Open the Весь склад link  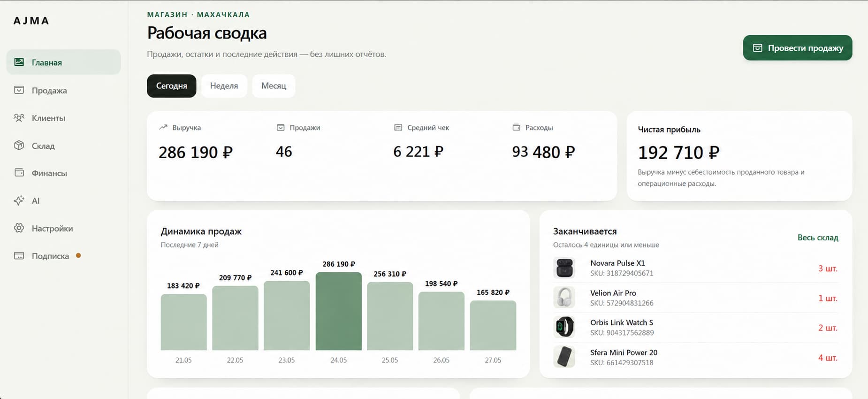[818, 238]
